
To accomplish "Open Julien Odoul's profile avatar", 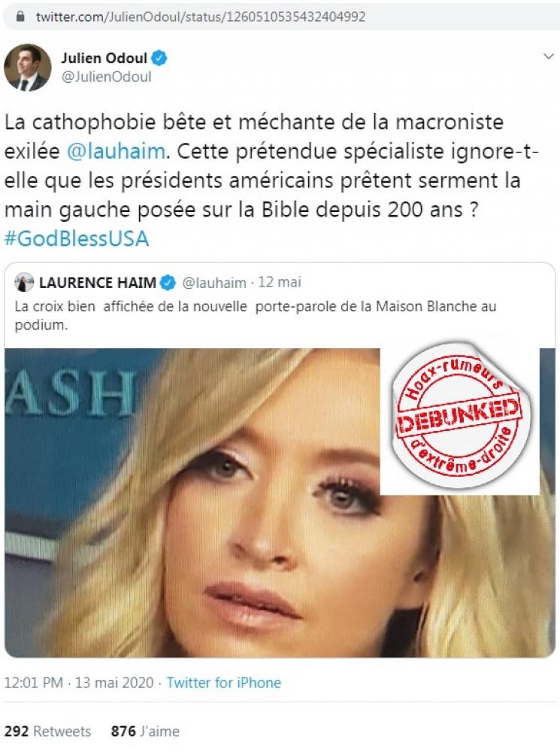I will pos(27,68).
